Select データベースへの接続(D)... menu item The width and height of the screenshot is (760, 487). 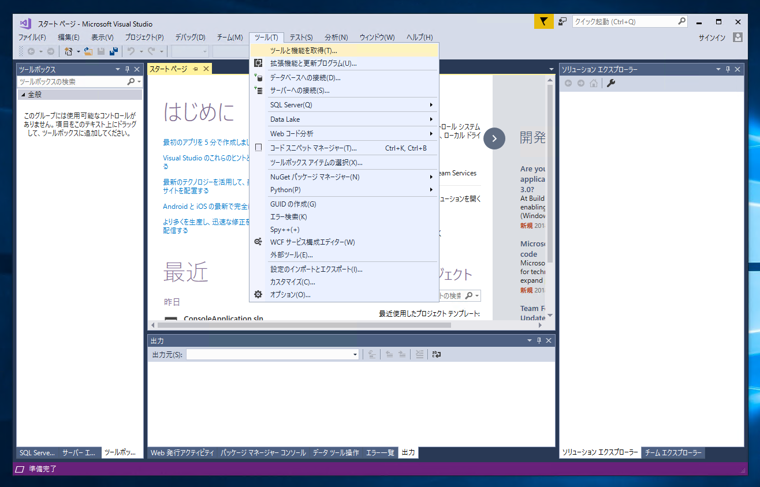click(345, 78)
